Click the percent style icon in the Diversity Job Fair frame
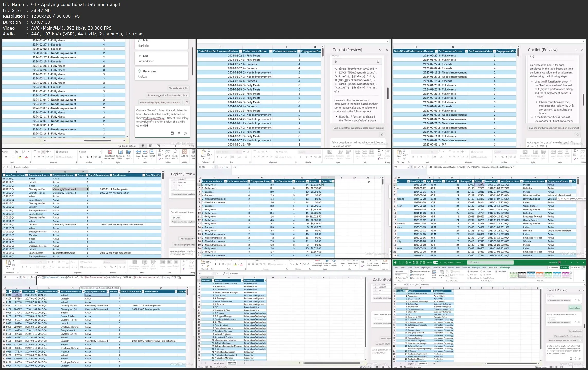Screen dimensions: 588x370 (87, 157)
